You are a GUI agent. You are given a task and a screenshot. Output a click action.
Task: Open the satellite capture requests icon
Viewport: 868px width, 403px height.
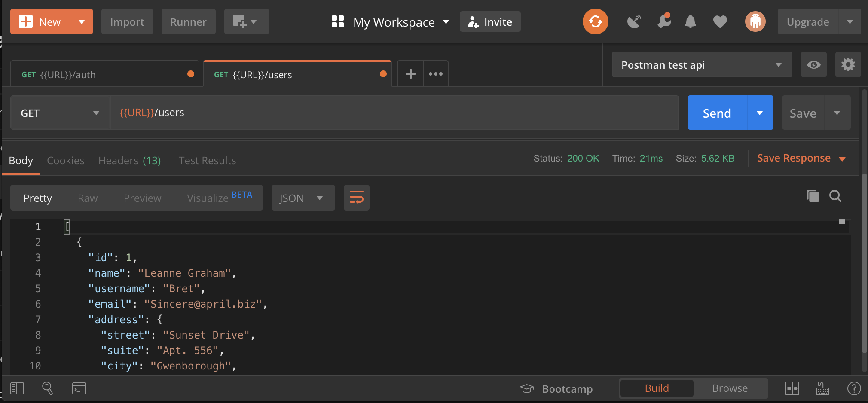[x=634, y=21]
